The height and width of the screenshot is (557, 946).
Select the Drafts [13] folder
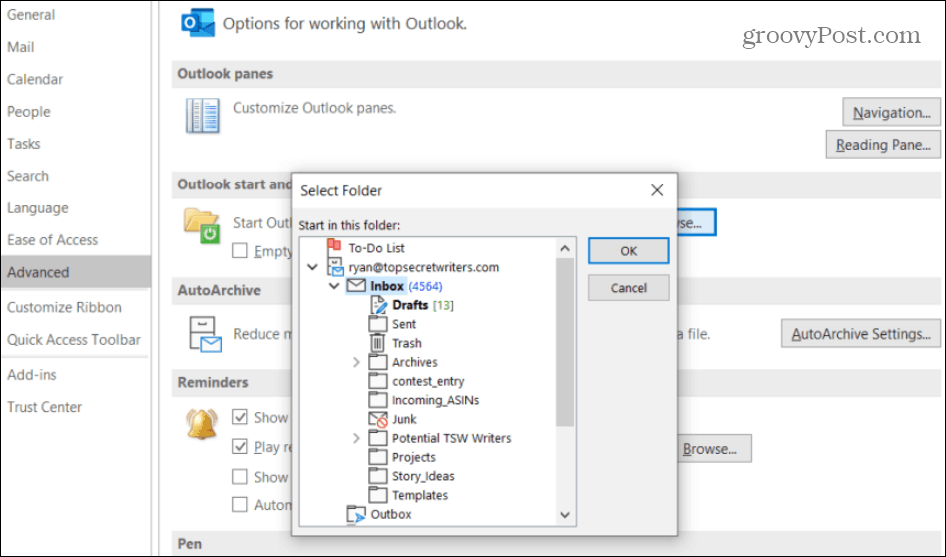[422, 305]
